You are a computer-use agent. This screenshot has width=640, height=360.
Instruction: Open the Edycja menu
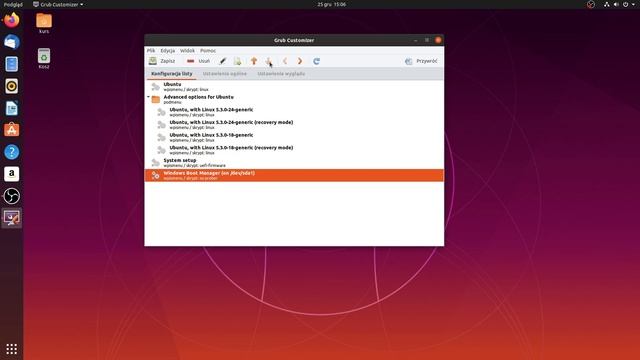168,51
